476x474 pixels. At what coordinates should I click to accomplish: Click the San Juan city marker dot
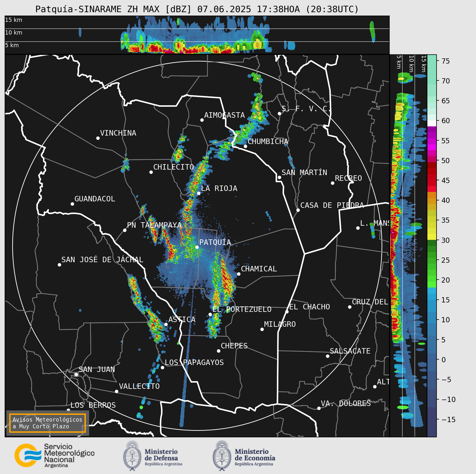pyautogui.click(x=76, y=374)
